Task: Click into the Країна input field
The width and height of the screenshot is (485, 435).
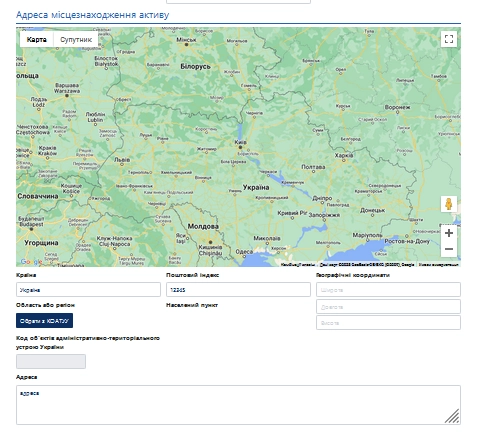Action: 88,290
